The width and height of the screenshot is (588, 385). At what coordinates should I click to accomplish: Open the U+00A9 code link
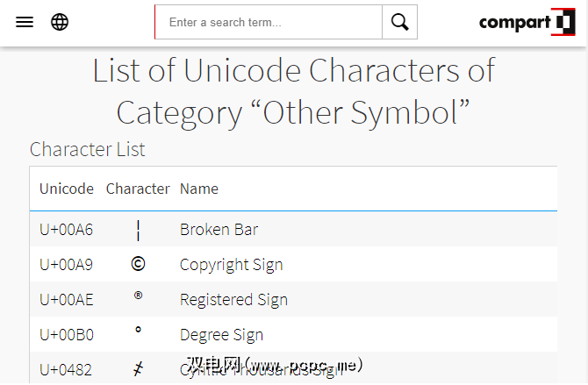[x=66, y=265]
